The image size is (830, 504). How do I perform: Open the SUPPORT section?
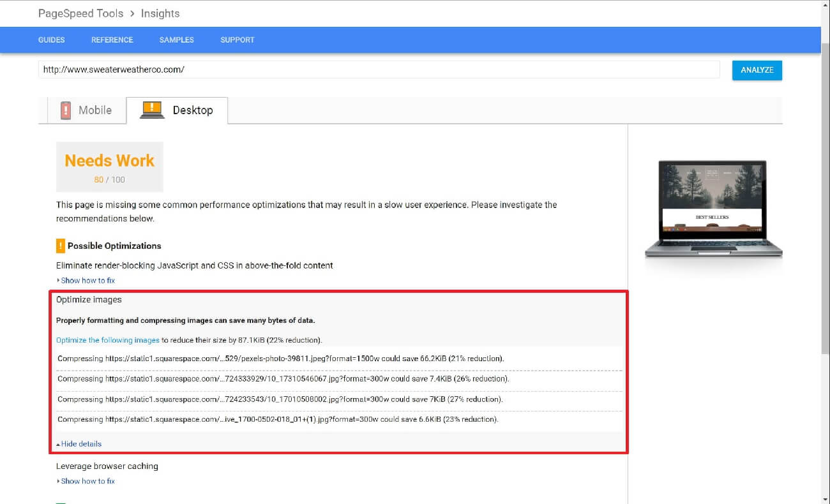point(237,40)
